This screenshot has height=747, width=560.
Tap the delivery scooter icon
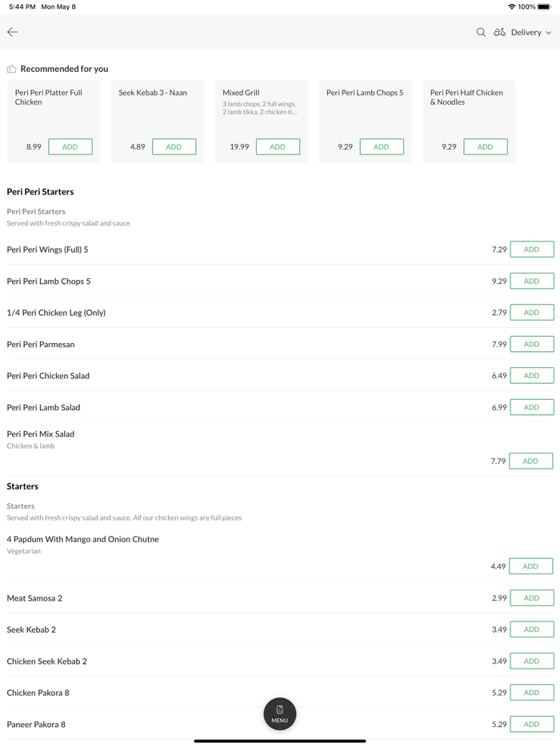point(499,32)
